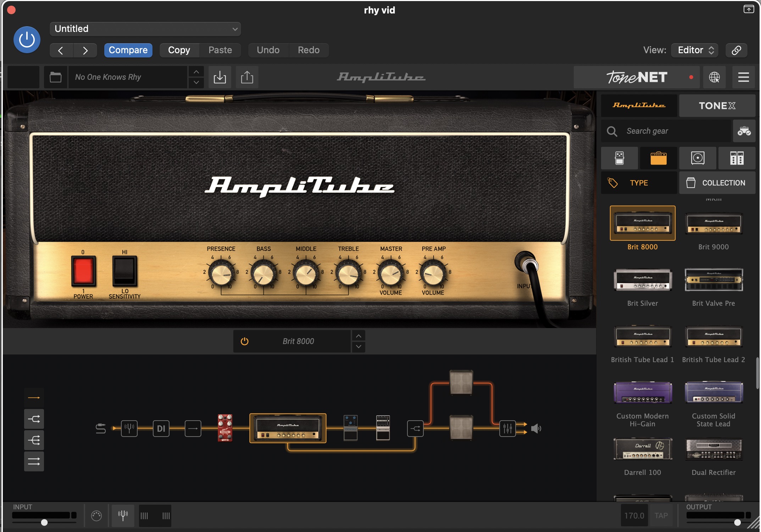This screenshot has width=761, height=532.
Task: Toggle the plugin power bypass button
Action: point(27,39)
